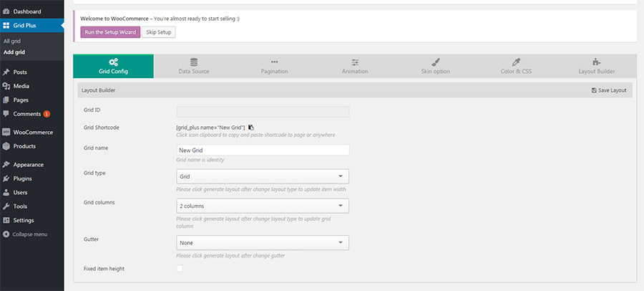The width and height of the screenshot is (644, 291).
Task: Open the Data Source database icon tab
Action: (x=194, y=62)
